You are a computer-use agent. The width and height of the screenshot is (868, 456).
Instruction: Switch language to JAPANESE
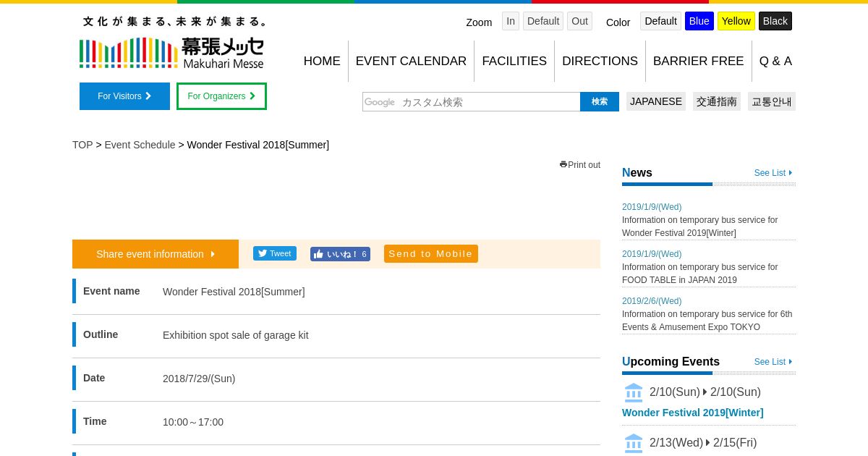pyautogui.click(x=656, y=101)
